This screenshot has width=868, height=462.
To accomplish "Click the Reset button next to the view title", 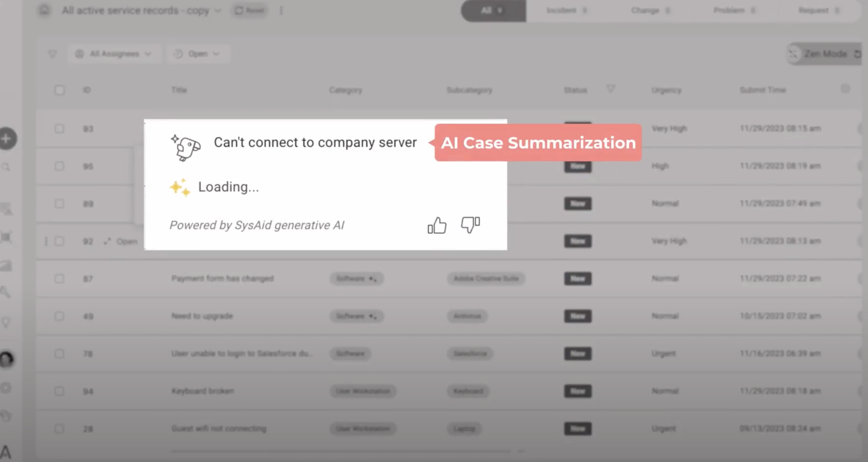I will 249,10.
